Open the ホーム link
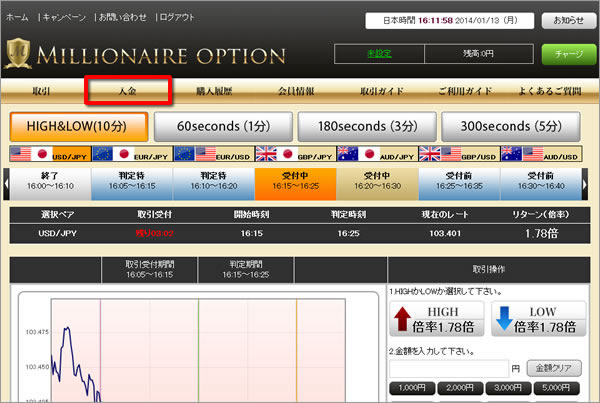The image size is (600, 403). point(17,17)
